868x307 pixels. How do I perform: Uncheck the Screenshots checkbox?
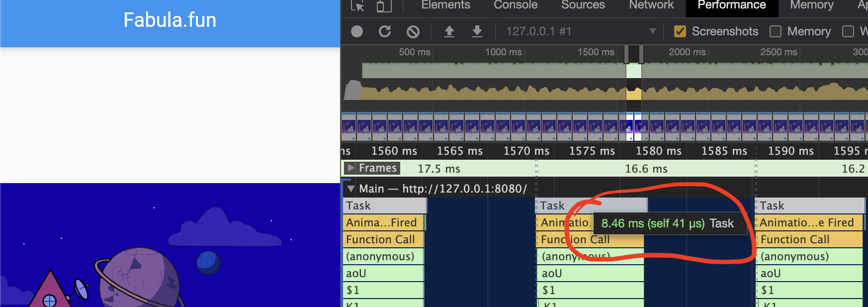(680, 31)
